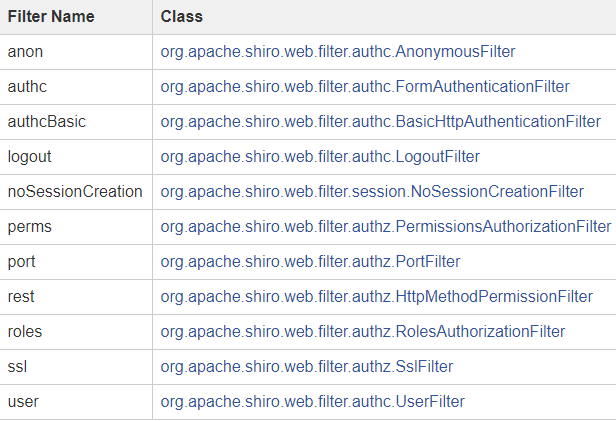Select the roles filter name cell

[25, 332]
